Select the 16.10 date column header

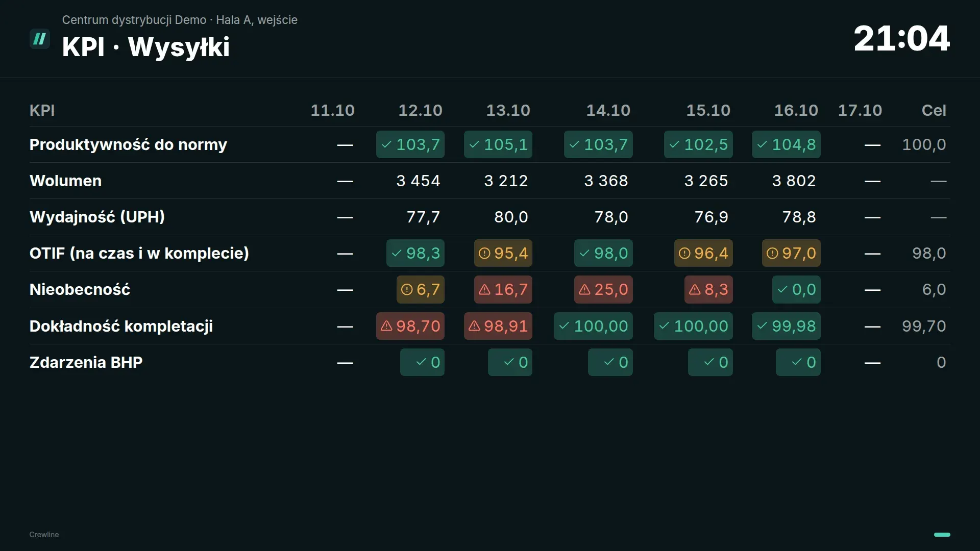[796, 110]
